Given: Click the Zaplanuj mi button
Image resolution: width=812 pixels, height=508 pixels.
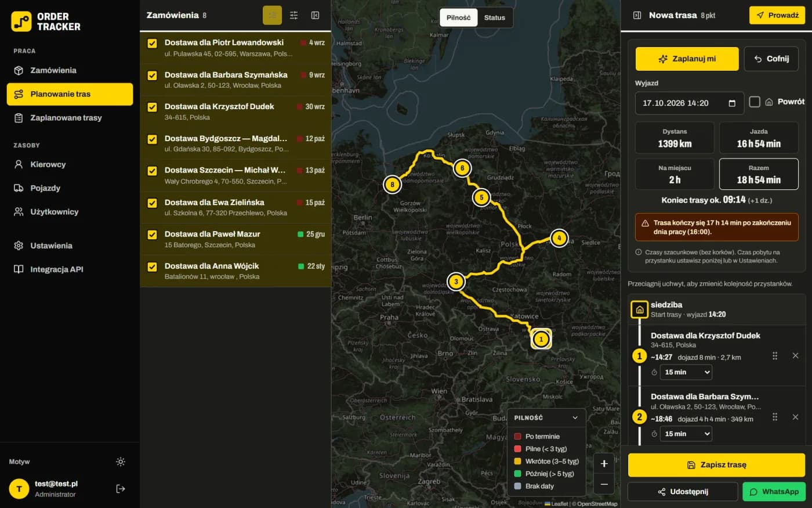Looking at the screenshot, I should (x=687, y=59).
